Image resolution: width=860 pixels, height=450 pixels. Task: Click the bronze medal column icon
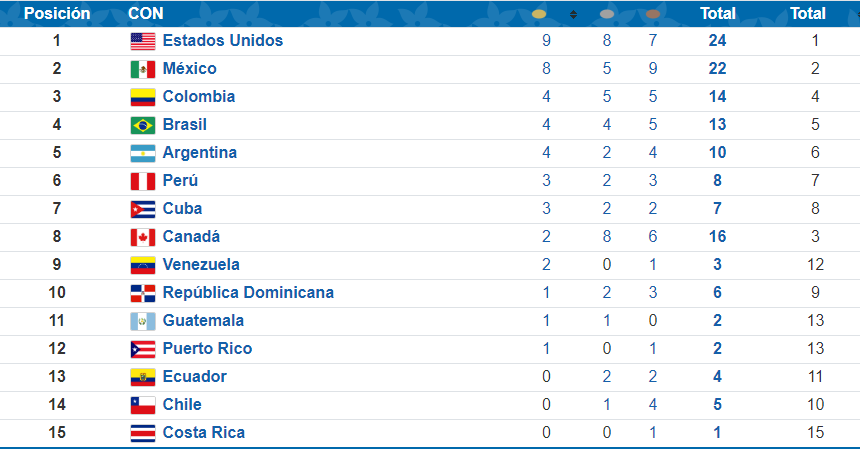(x=653, y=14)
